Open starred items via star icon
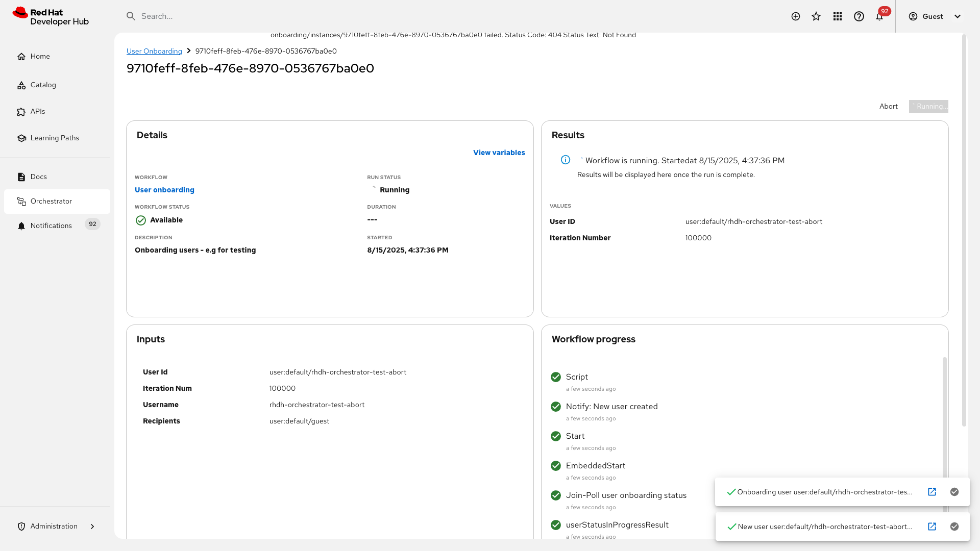This screenshot has width=980, height=551. tap(816, 16)
